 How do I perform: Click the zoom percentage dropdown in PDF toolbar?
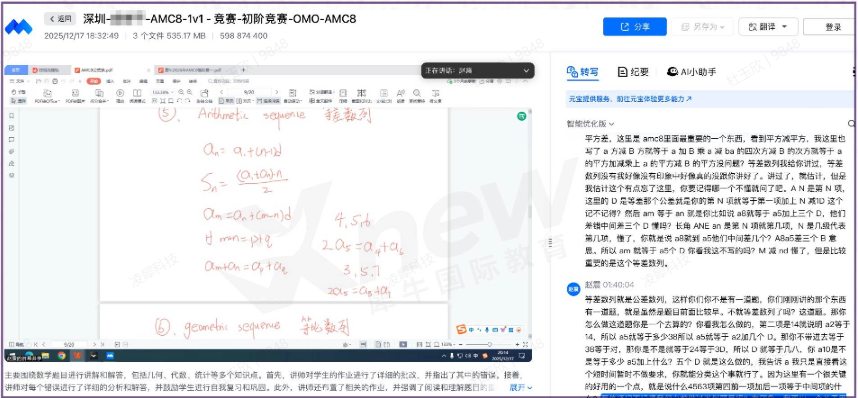click(163, 92)
